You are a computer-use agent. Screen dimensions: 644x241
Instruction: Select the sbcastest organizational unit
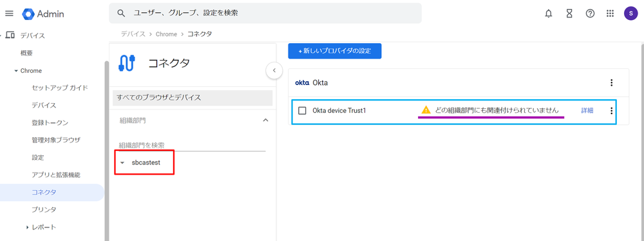tap(146, 163)
